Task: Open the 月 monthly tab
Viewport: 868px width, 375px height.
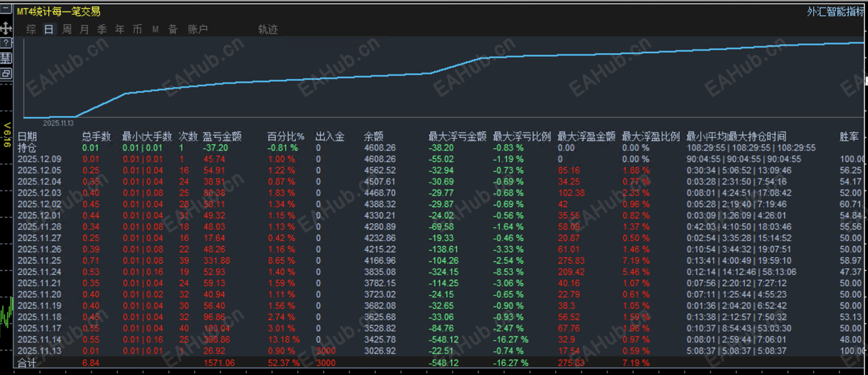Action: (84, 29)
